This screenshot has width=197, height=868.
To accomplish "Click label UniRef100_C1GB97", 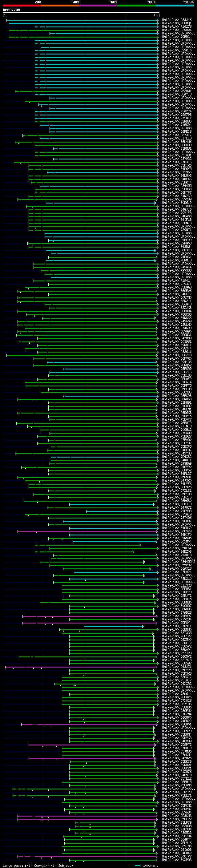I will tap(177, 521).
